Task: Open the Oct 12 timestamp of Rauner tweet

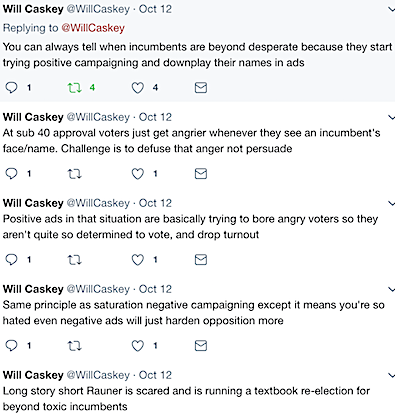Action: click(x=155, y=375)
